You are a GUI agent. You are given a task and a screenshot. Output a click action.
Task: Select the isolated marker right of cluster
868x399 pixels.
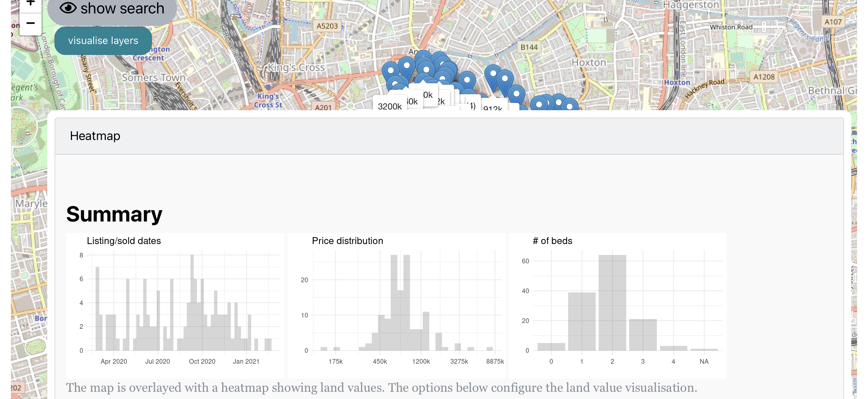point(467,80)
